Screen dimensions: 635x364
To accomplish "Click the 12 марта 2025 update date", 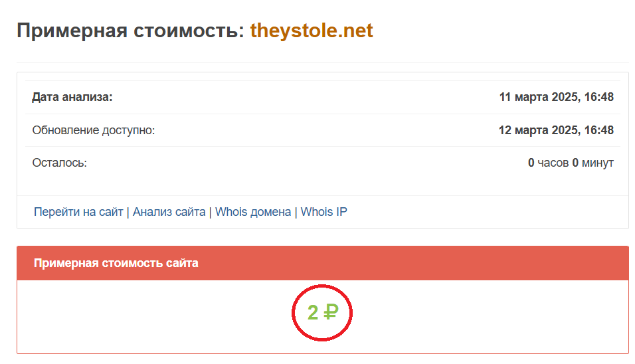I will point(537,130).
